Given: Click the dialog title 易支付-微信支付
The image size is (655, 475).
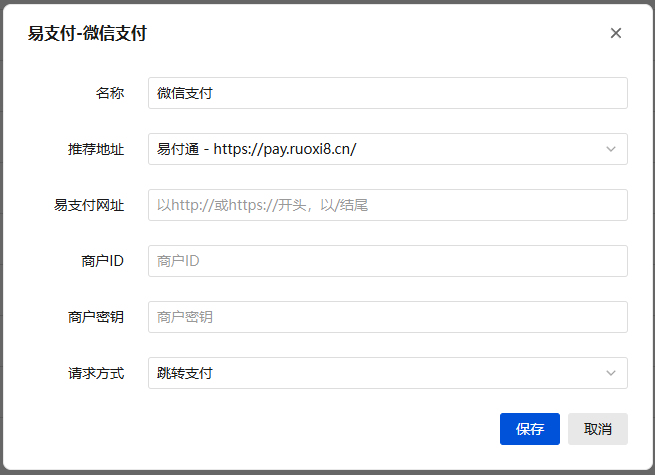Looking at the screenshot, I should point(87,33).
